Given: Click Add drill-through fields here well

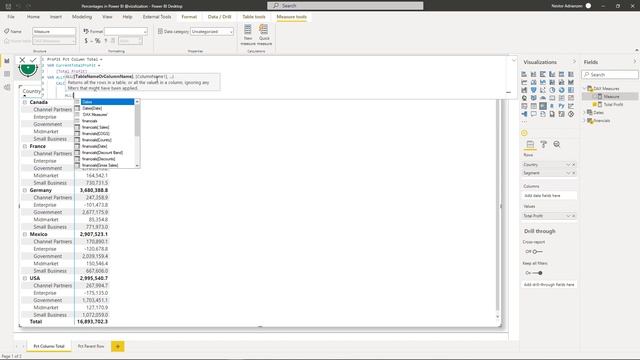Looking at the screenshot, I should pyautogui.click(x=549, y=284).
